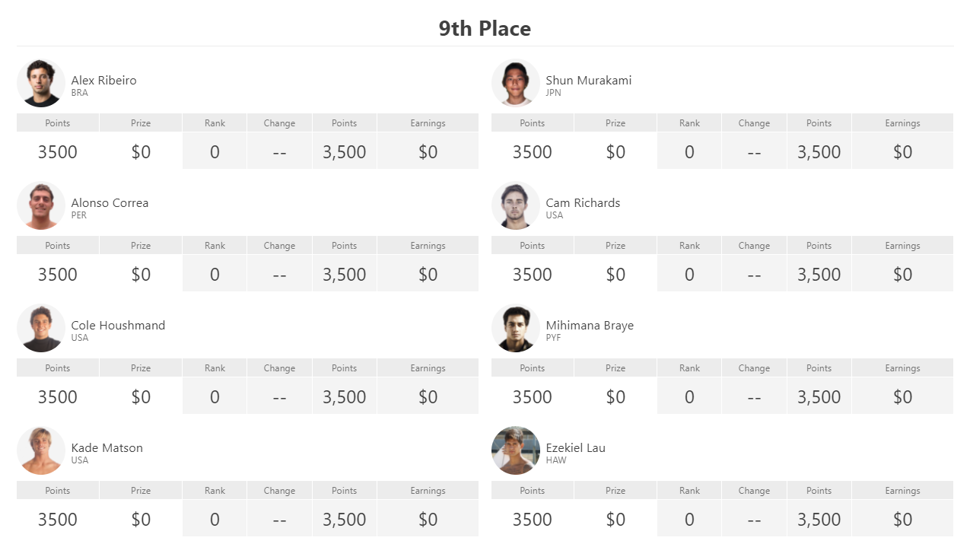Click Earnings header under Ezekiel Lau
The width and height of the screenshot is (970, 560).
902,491
